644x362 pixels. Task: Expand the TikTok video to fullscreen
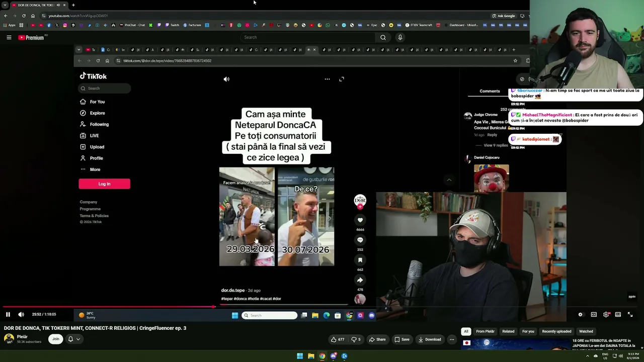342,79
